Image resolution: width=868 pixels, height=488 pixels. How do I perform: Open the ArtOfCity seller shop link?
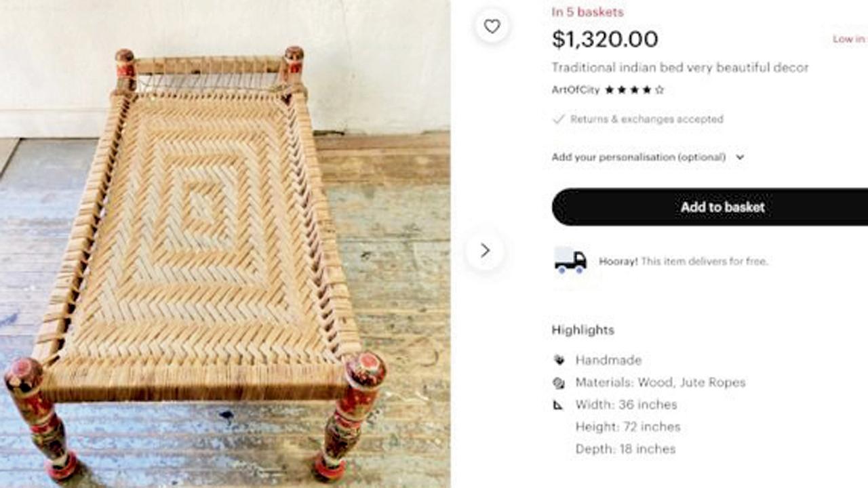pos(576,89)
